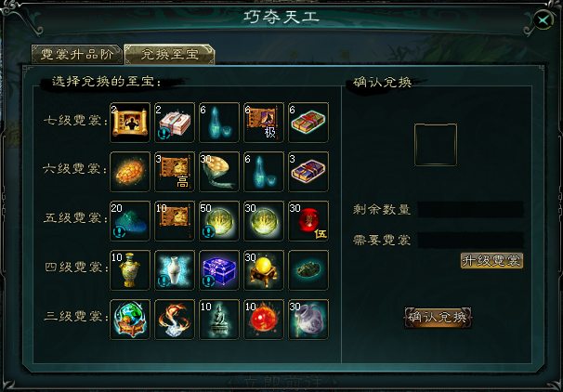The image size is (563, 392).
Task: Pick the flaming red sun orb
Action: pyautogui.click(x=264, y=320)
